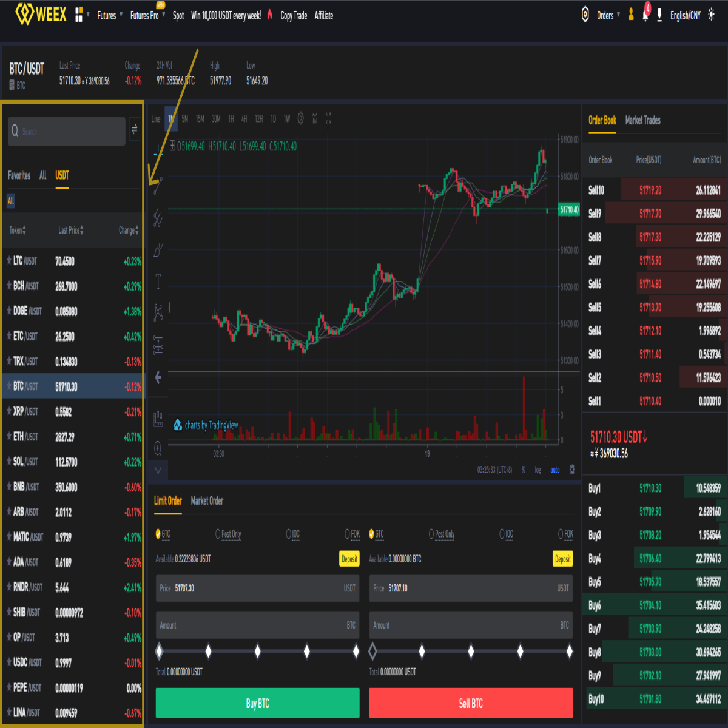Select the text annotation tool
728x728 pixels.
pos(158,280)
